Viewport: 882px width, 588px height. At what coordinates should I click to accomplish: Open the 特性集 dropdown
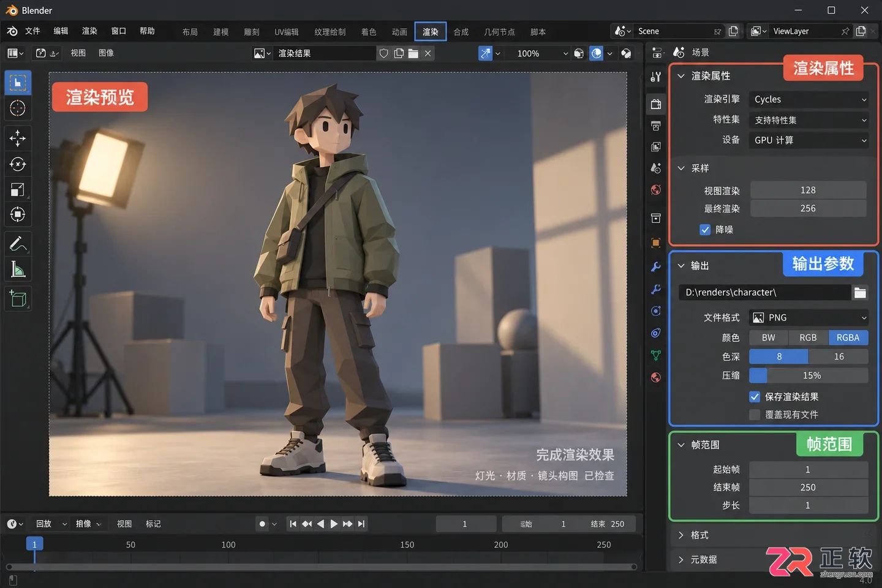click(x=809, y=120)
